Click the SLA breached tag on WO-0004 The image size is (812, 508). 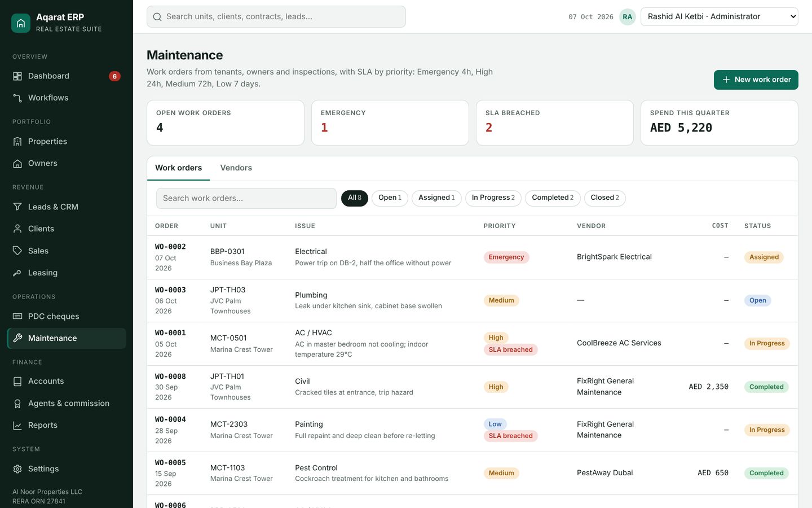point(510,436)
